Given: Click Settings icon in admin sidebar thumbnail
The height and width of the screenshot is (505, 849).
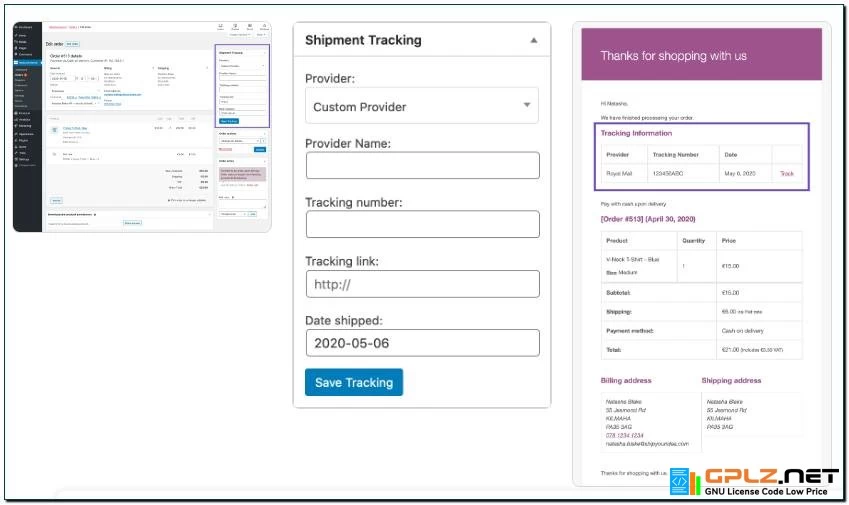Looking at the screenshot, I should pos(16,159).
